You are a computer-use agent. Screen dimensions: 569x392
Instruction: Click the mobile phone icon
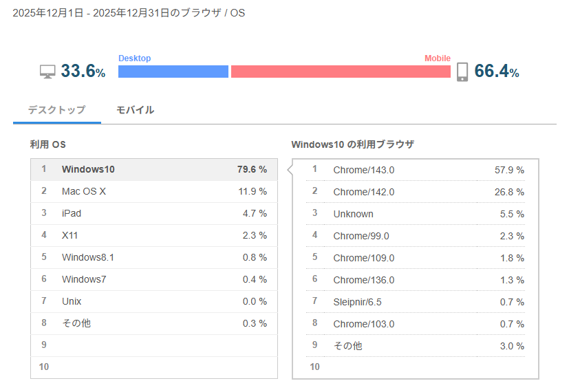tap(462, 72)
